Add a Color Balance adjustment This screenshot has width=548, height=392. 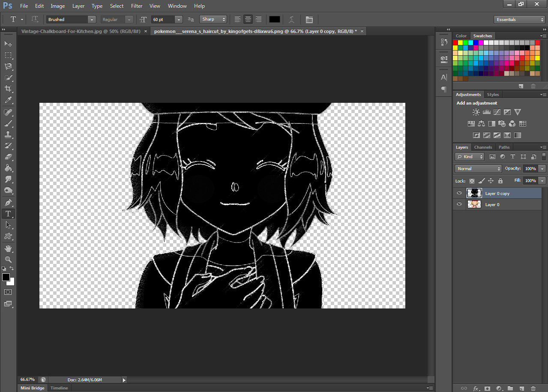(481, 124)
